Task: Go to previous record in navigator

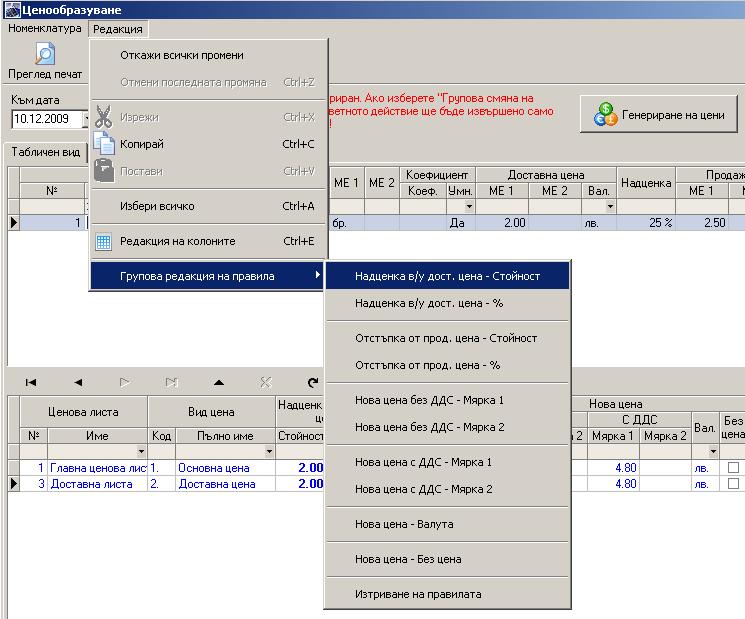Action: pos(78,382)
